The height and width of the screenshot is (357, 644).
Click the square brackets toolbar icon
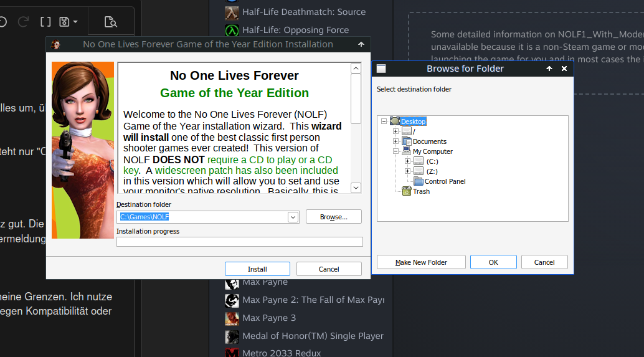point(45,21)
